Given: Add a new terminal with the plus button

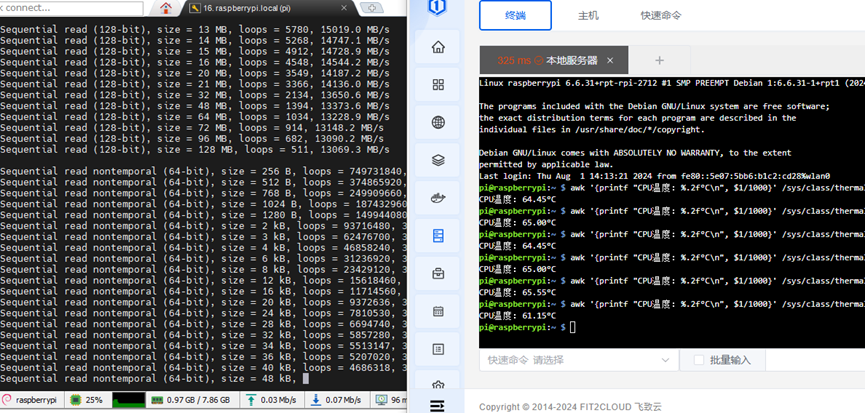Looking at the screenshot, I should pyautogui.click(x=659, y=60).
